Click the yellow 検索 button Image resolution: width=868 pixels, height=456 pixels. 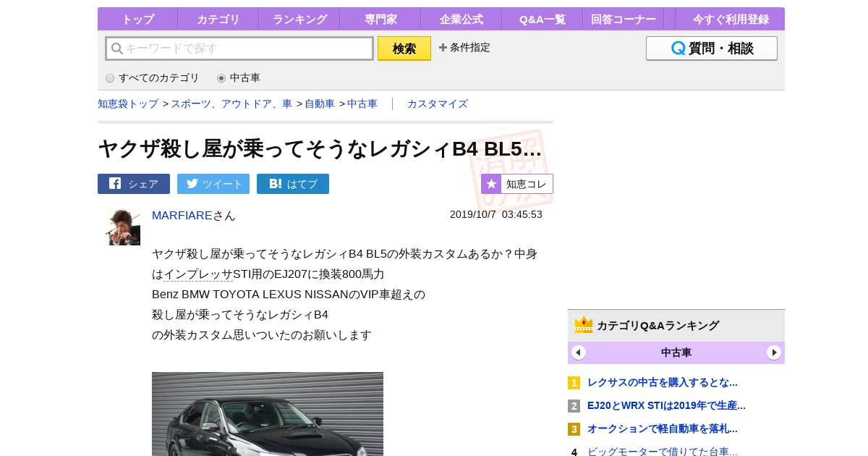(x=404, y=48)
